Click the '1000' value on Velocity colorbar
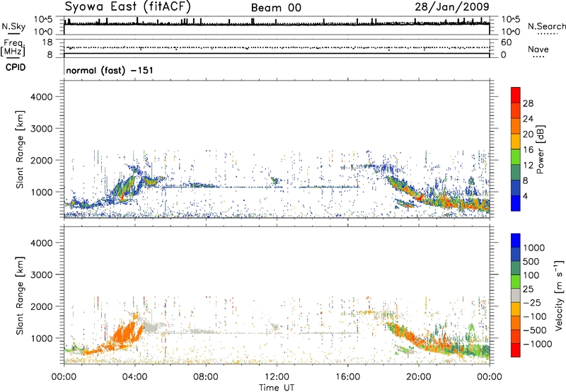Viewport: 566px width, 392px height. click(533, 248)
